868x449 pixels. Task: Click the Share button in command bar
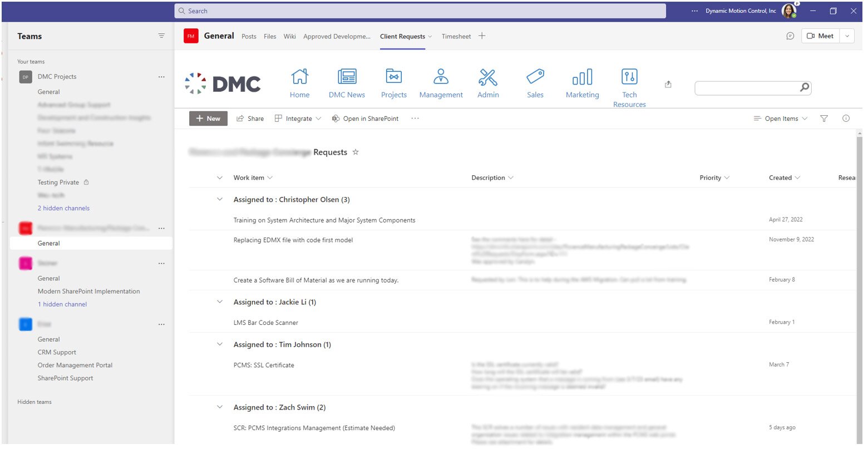coord(250,119)
